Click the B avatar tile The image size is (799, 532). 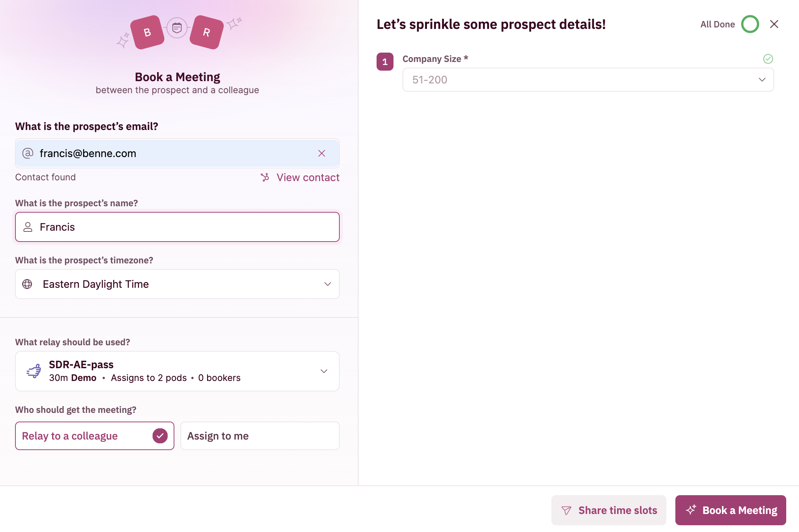click(147, 32)
